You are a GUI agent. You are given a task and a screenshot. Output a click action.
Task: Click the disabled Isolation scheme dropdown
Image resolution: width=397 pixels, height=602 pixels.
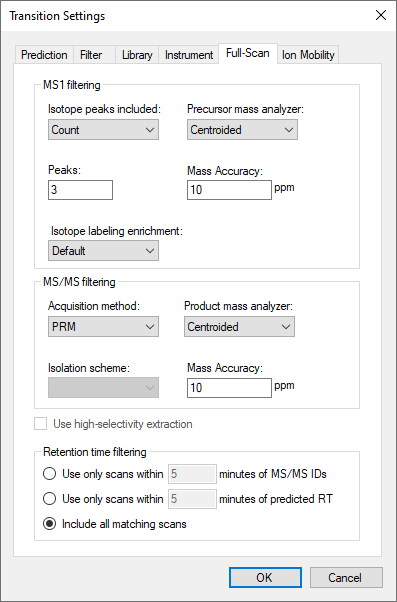click(103, 387)
